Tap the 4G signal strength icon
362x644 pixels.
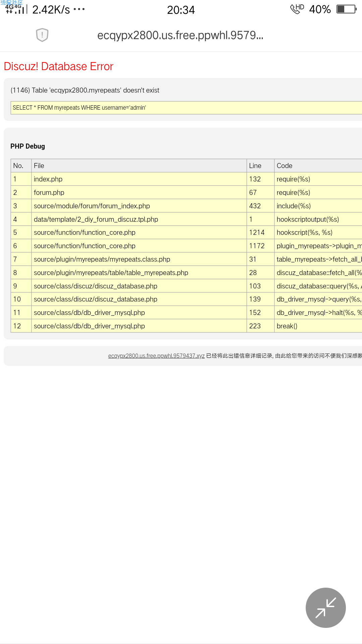(16, 9)
